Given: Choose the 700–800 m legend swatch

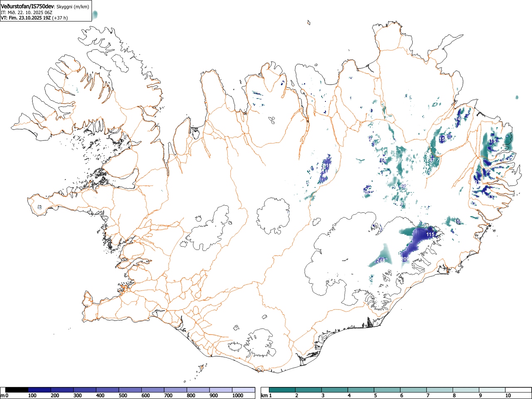Looking at the screenshot, I should 175,390.
